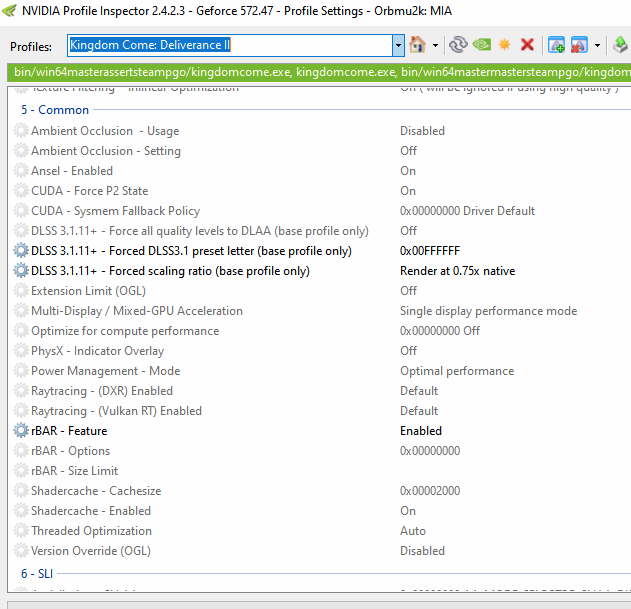Click the rBAR Feature Enabled value

tap(421, 431)
